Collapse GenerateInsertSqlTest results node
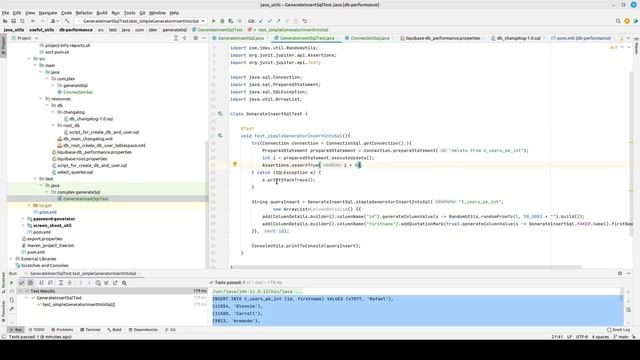640x360 pixels. [27, 298]
